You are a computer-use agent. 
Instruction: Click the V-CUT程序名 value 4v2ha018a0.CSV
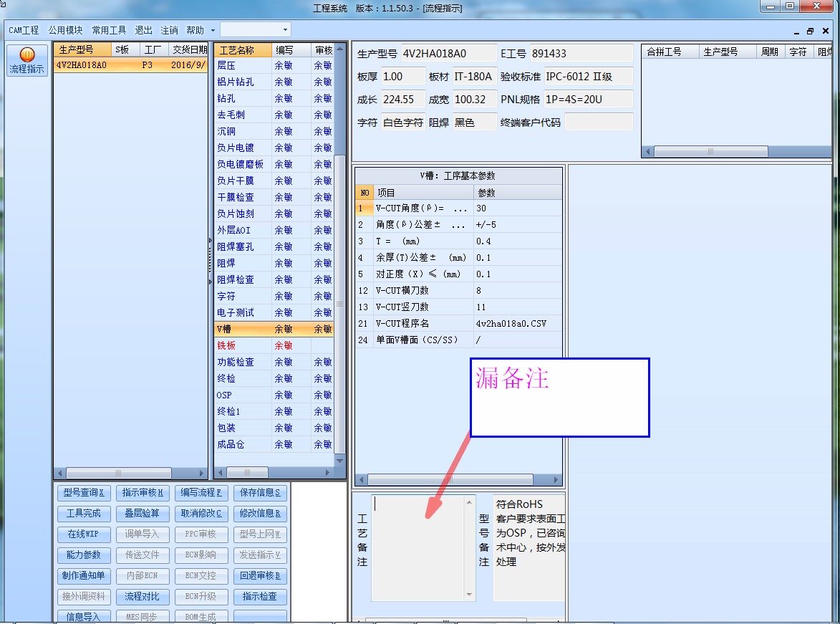click(x=518, y=324)
